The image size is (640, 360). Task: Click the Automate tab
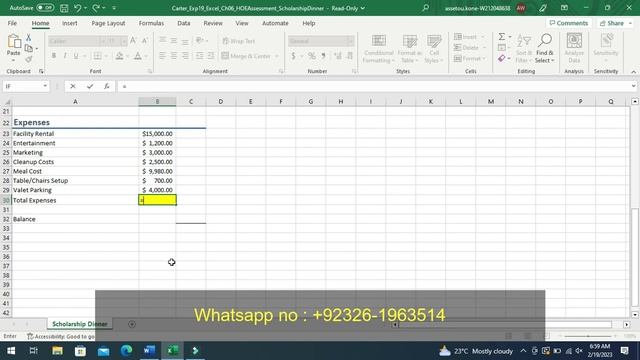(x=275, y=23)
